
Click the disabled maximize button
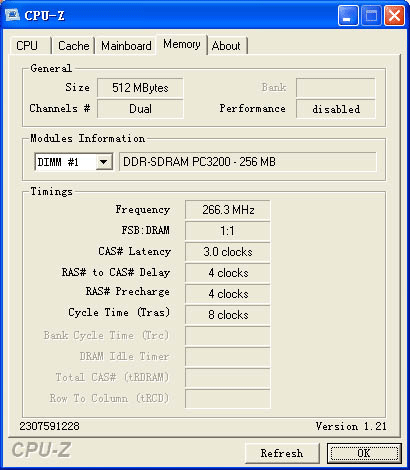click(371, 15)
